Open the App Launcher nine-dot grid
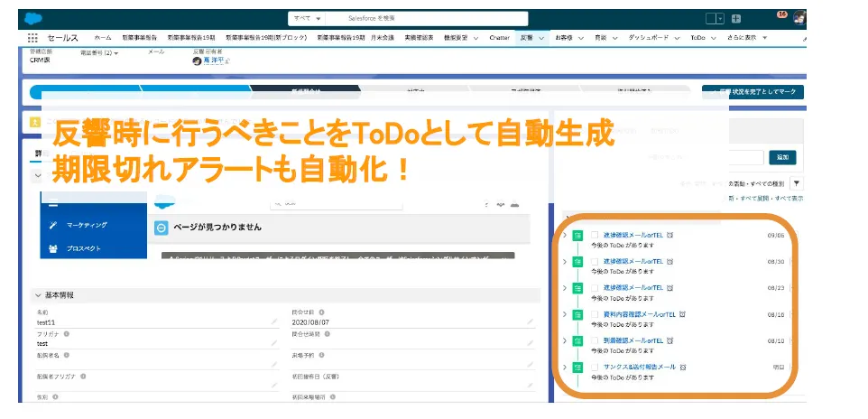The height and width of the screenshot is (419, 868). point(32,38)
